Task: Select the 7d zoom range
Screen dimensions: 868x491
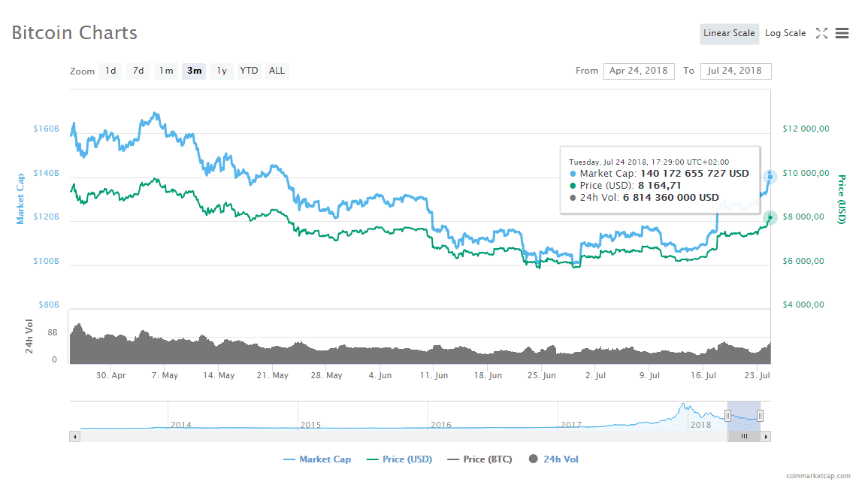Action: tap(138, 71)
